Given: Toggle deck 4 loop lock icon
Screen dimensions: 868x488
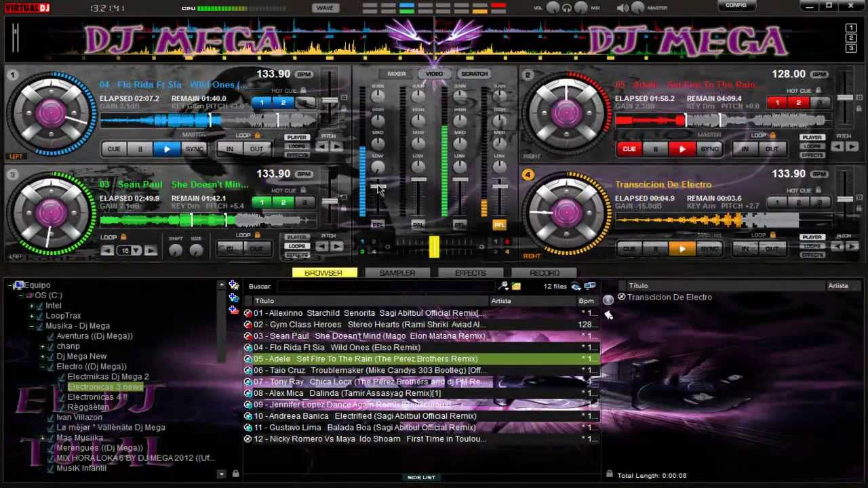Looking at the screenshot, I should click(x=772, y=235).
